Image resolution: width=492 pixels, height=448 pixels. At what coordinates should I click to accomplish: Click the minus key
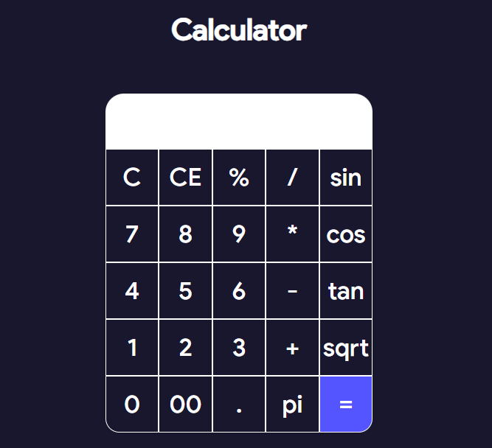click(292, 291)
